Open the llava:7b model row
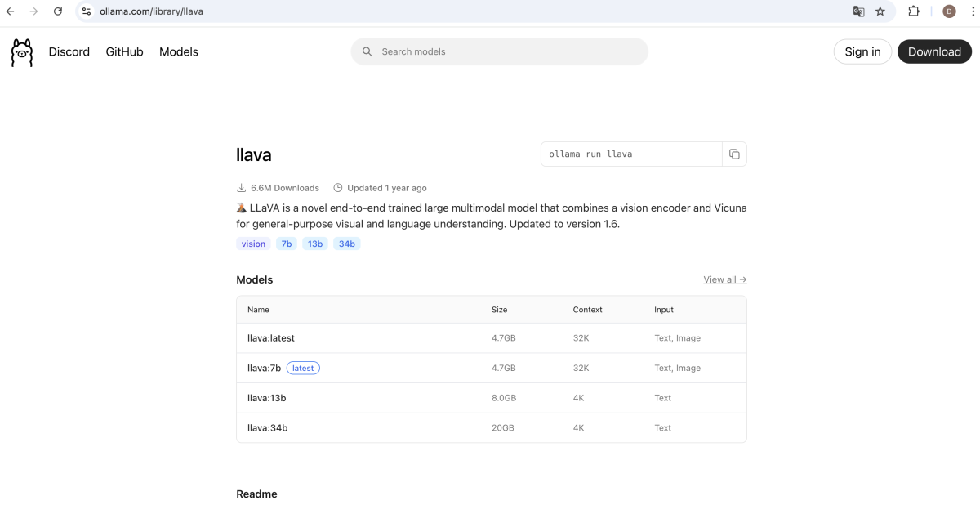Screen dimensions: 980x505 coord(492,368)
